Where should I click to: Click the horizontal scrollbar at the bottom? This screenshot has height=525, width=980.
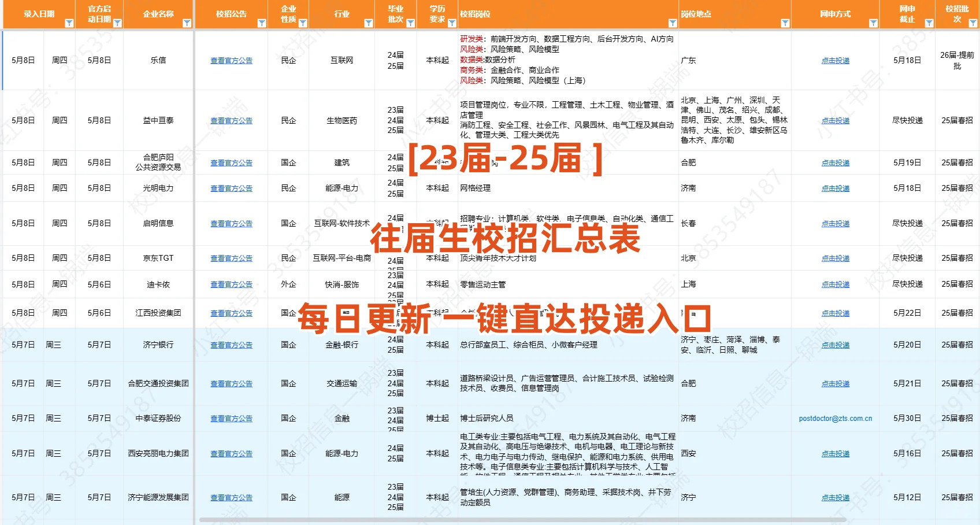click(x=523, y=520)
